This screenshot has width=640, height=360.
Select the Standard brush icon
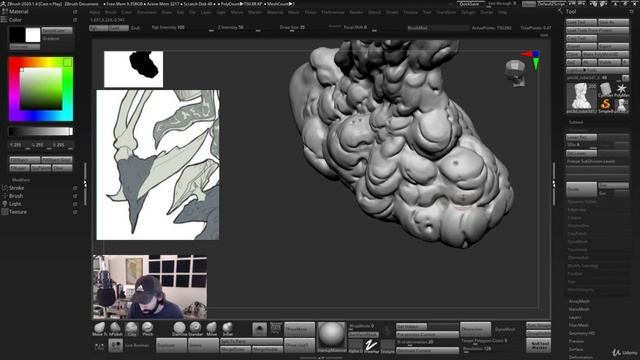(195, 328)
